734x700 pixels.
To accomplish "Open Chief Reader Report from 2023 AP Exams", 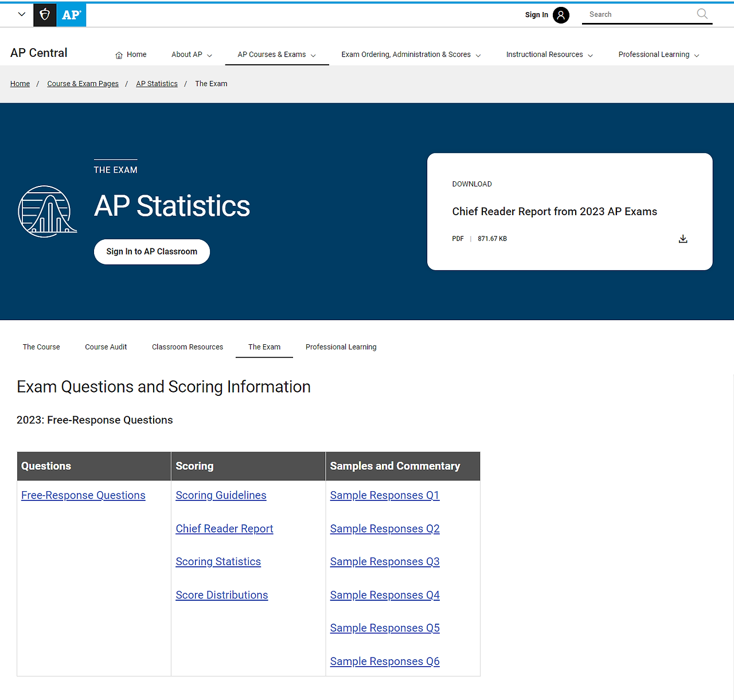I will tap(555, 212).
